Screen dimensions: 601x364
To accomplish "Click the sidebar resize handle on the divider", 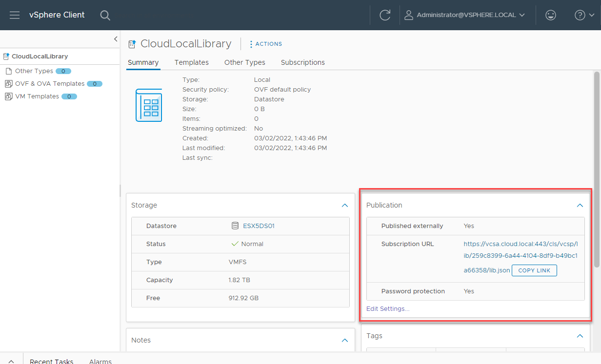I will 120,191.
